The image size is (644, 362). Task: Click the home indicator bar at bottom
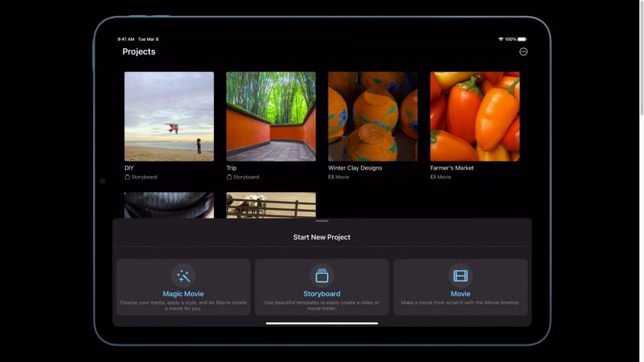(x=322, y=323)
